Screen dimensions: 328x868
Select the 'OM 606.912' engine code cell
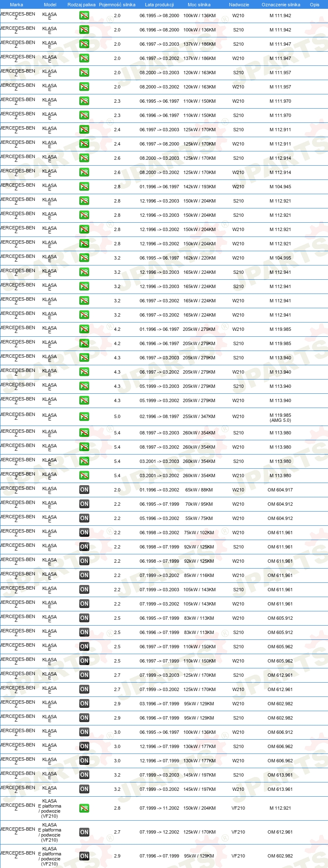click(280, 732)
